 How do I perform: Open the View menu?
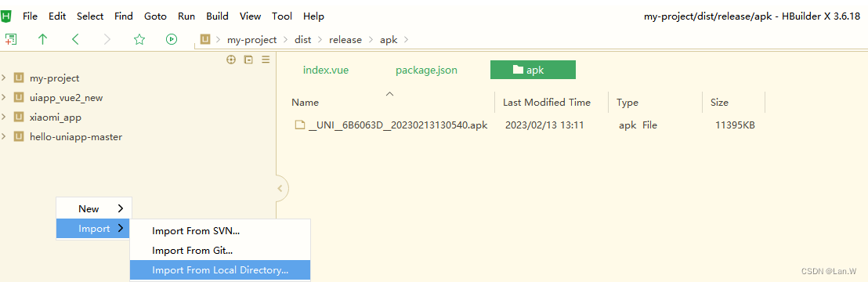[250, 16]
